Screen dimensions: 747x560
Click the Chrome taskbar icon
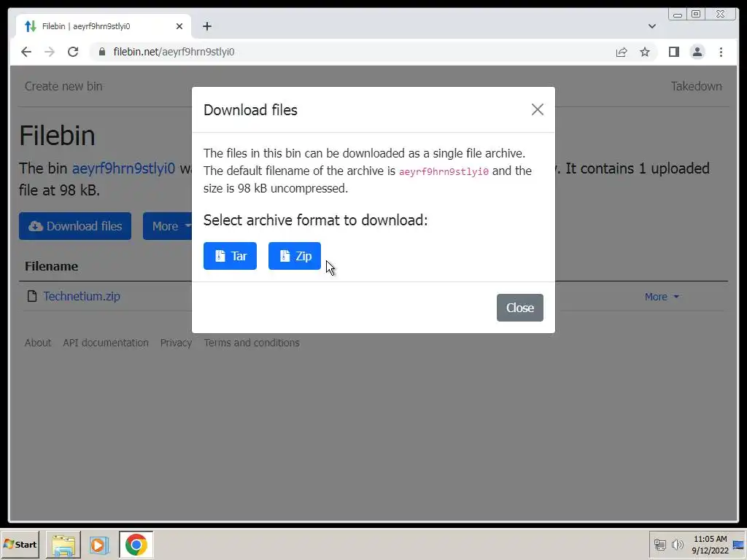click(136, 545)
